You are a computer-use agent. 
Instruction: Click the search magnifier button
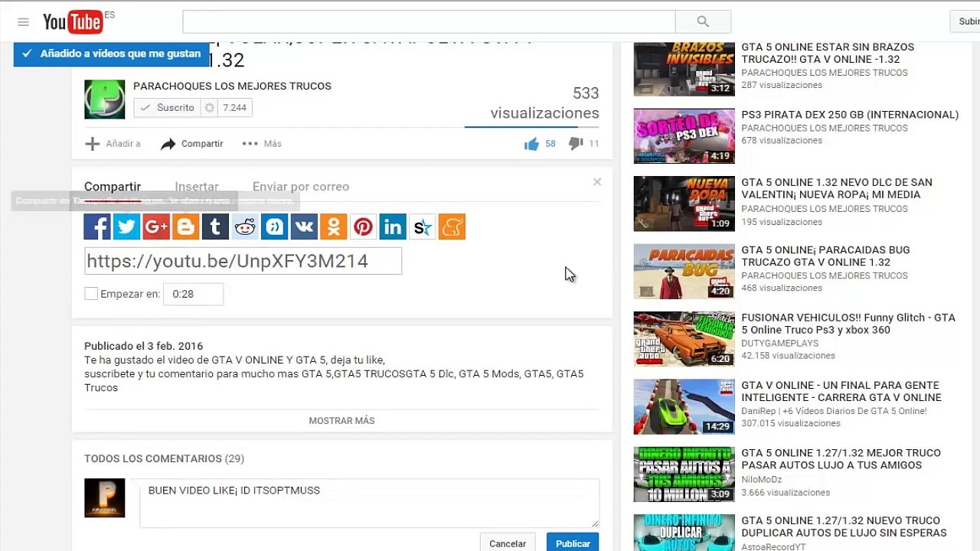(x=703, y=21)
